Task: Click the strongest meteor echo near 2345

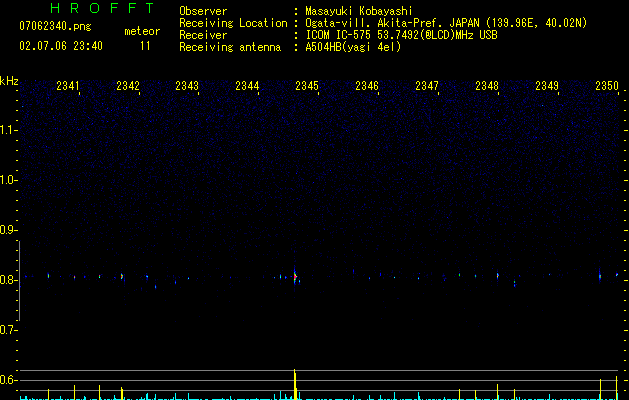Action: [x=295, y=276]
